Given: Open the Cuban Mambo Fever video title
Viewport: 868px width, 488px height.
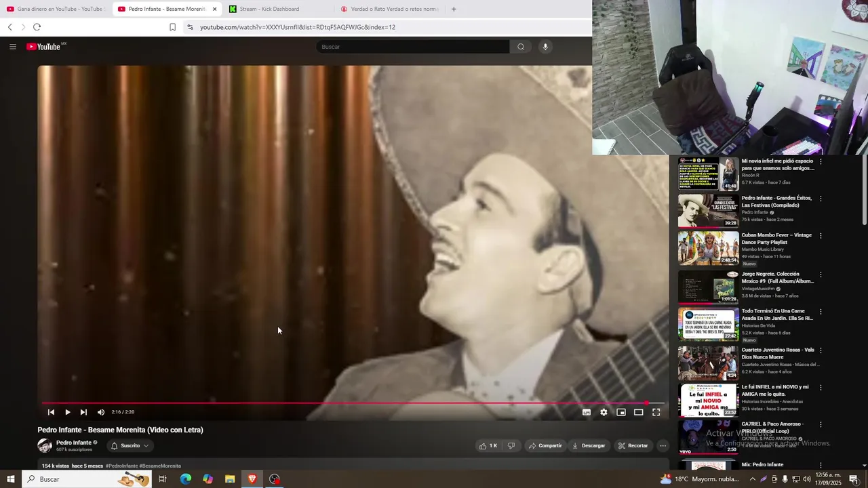Looking at the screenshot, I should point(776,239).
